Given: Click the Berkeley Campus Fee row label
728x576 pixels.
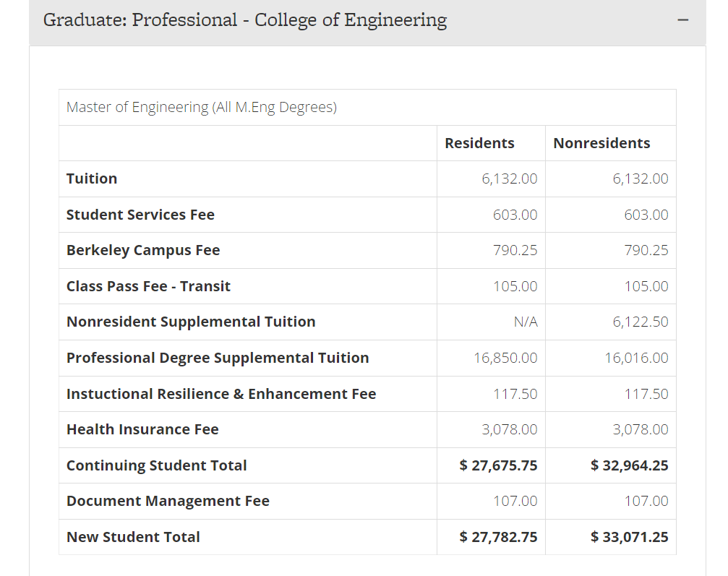Looking at the screenshot, I should 143,250.
